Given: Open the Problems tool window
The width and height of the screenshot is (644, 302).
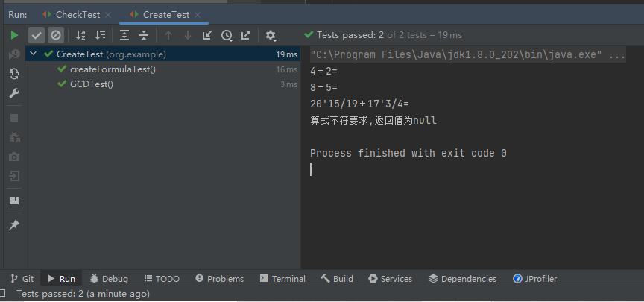Looking at the screenshot, I should [x=219, y=279].
